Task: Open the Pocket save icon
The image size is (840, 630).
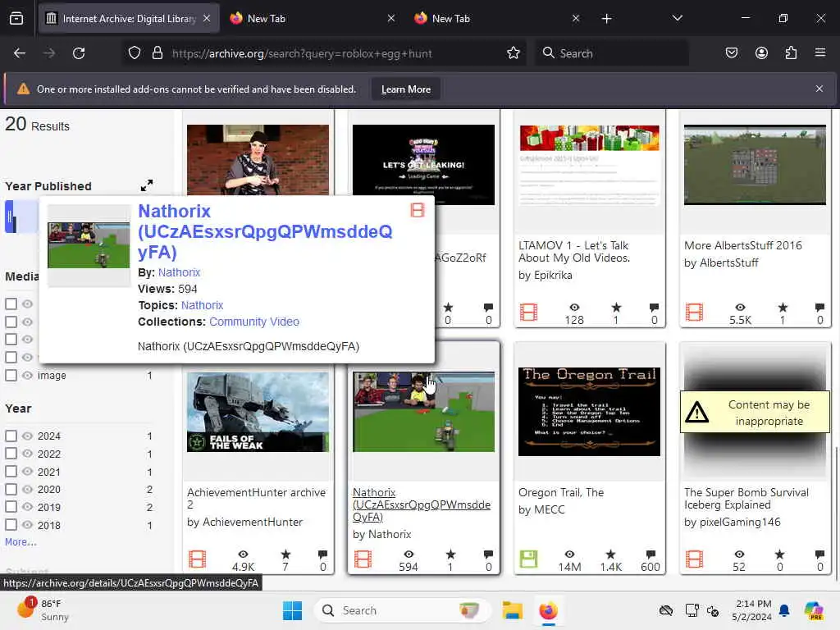Action: click(732, 53)
